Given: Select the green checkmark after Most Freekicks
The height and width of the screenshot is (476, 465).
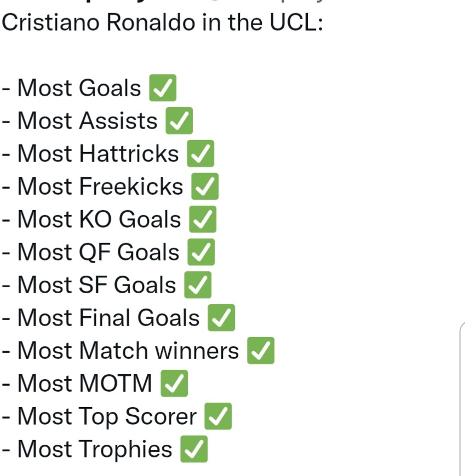Looking at the screenshot, I should [x=205, y=187].
